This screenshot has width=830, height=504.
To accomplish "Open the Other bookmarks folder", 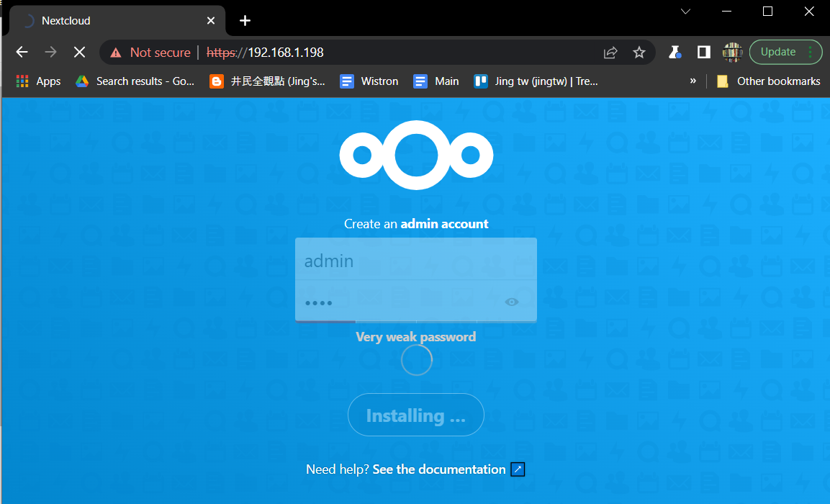I will tap(769, 81).
